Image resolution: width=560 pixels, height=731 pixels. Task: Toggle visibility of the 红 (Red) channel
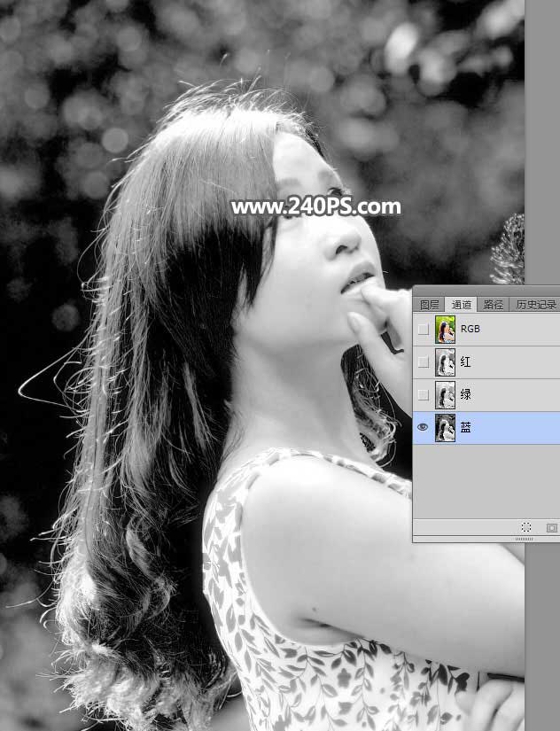tap(423, 362)
